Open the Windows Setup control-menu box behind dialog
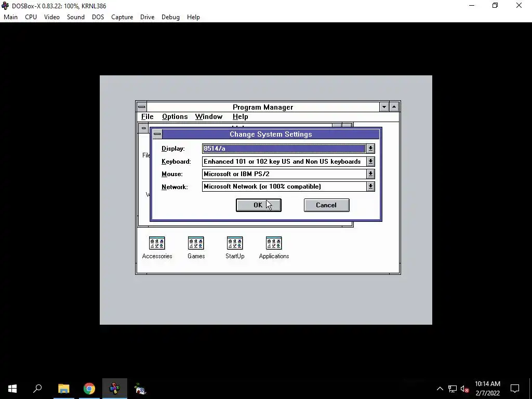This screenshot has width=532, height=399. pos(143,128)
